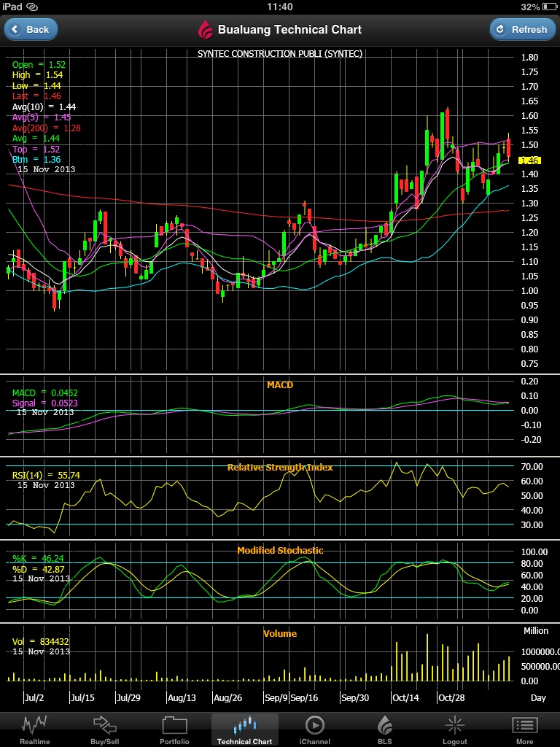
Task: Switch to the Portfolio tab
Action: [174, 729]
